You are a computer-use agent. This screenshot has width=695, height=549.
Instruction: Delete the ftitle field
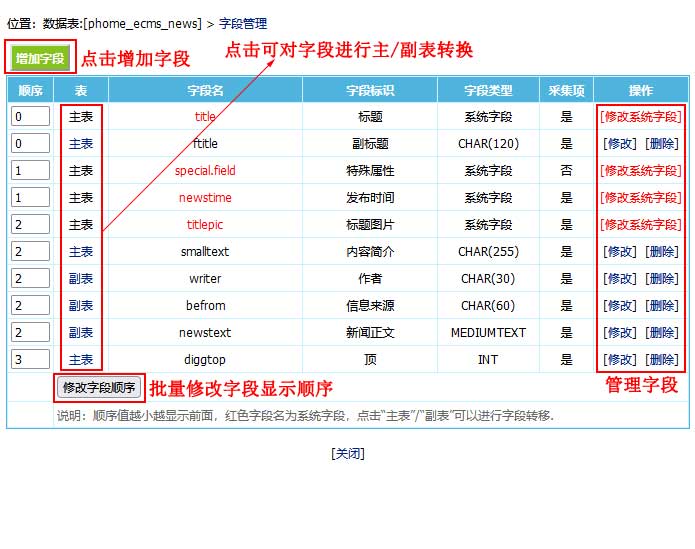coord(660,144)
